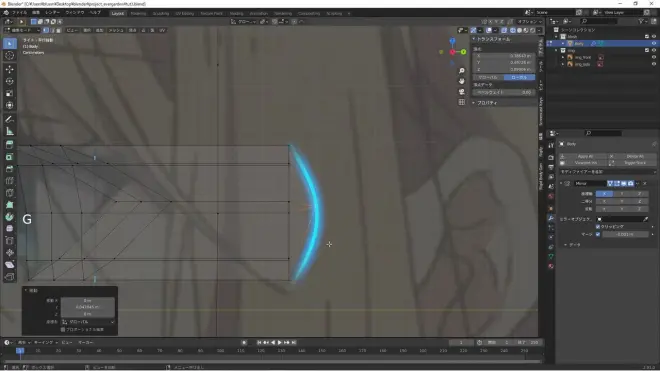
Task: Choose the Measure tool
Action: click(x=10, y=132)
